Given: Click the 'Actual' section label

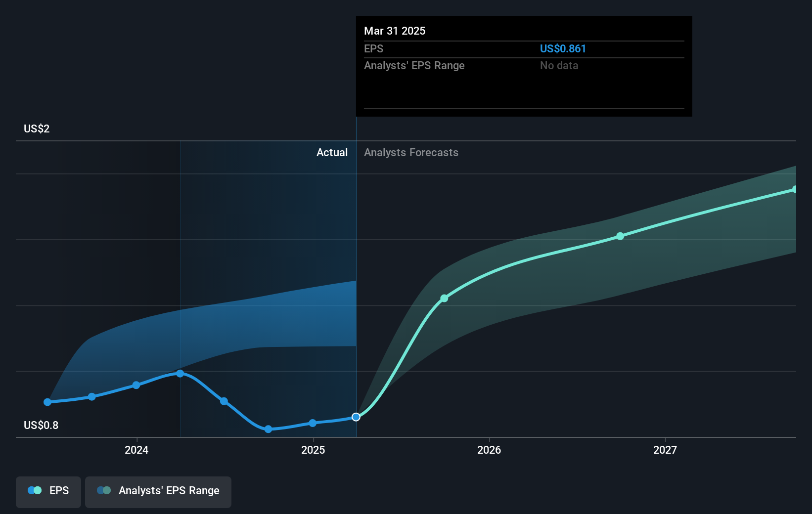Looking at the screenshot, I should click(332, 152).
